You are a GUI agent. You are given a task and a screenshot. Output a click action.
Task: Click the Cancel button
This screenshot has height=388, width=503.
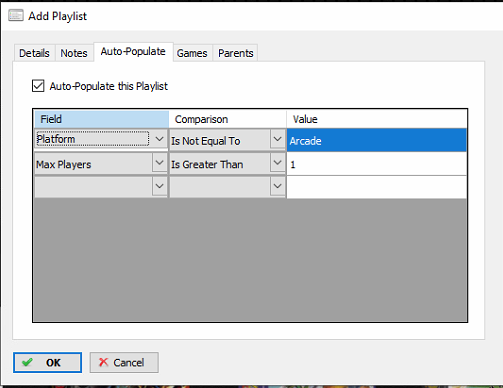(x=124, y=362)
